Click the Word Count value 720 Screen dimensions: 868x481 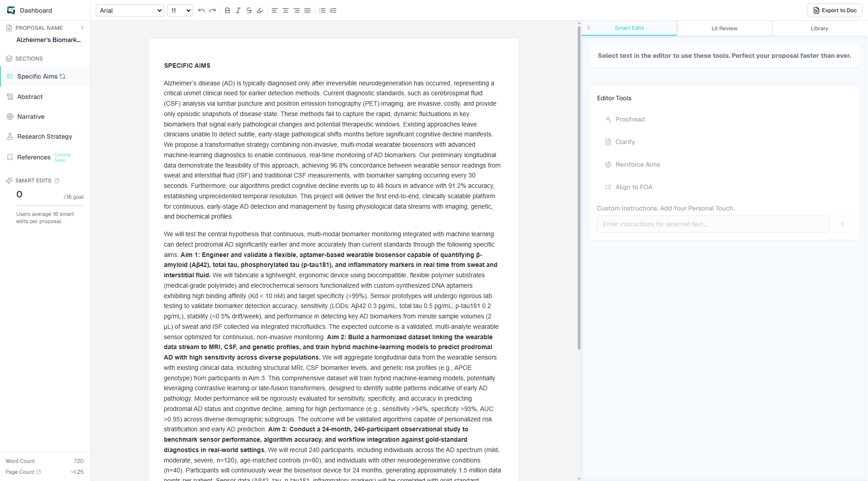(x=79, y=461)
